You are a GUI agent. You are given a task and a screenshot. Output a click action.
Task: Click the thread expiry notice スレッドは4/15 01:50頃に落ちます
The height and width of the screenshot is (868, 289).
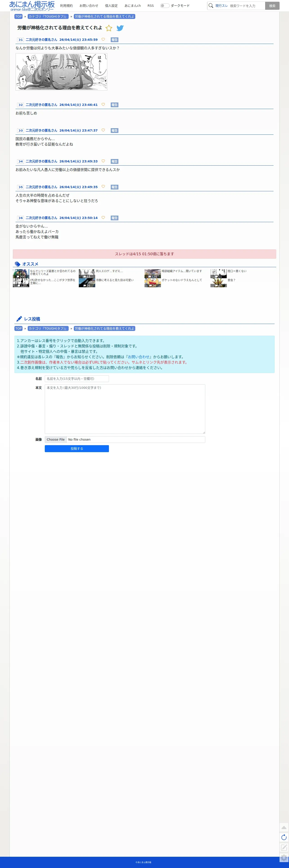coord(144,254)
